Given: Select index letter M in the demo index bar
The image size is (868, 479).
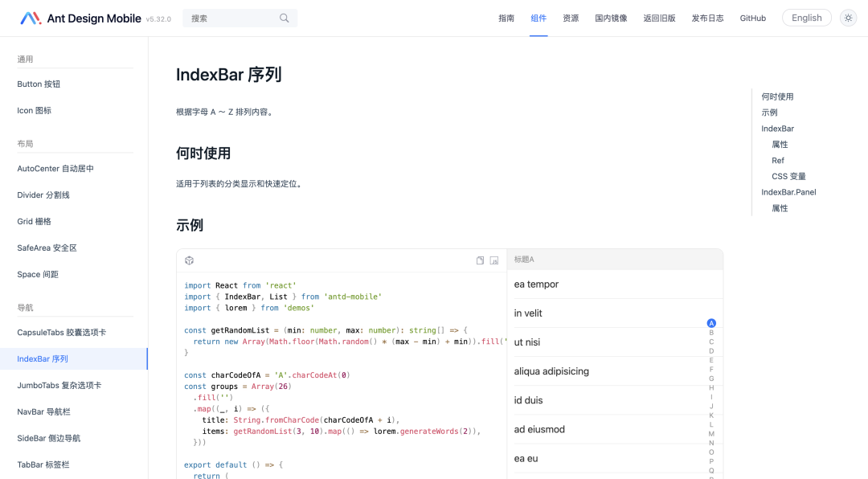Looking at the screenshot, I should coord(711,434).
